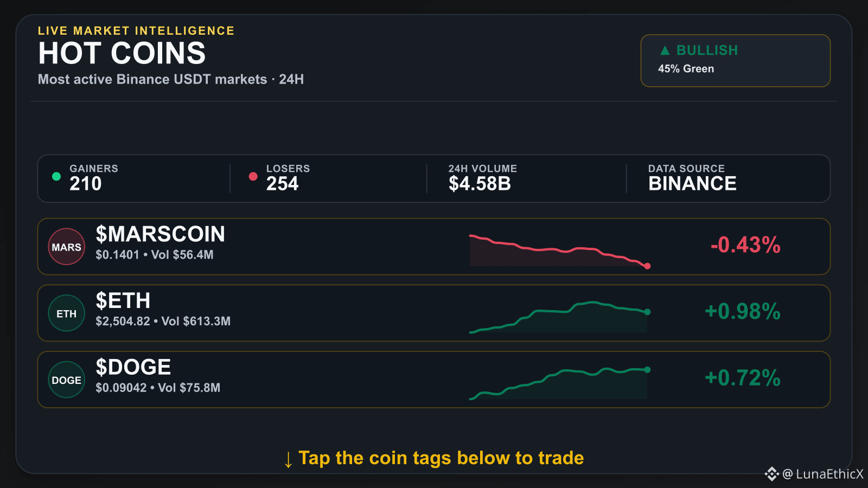Click the bullish up-triangle icon
Image resolution: width=868 pixels, height=488 pixels.
click(x=665, y=50)
